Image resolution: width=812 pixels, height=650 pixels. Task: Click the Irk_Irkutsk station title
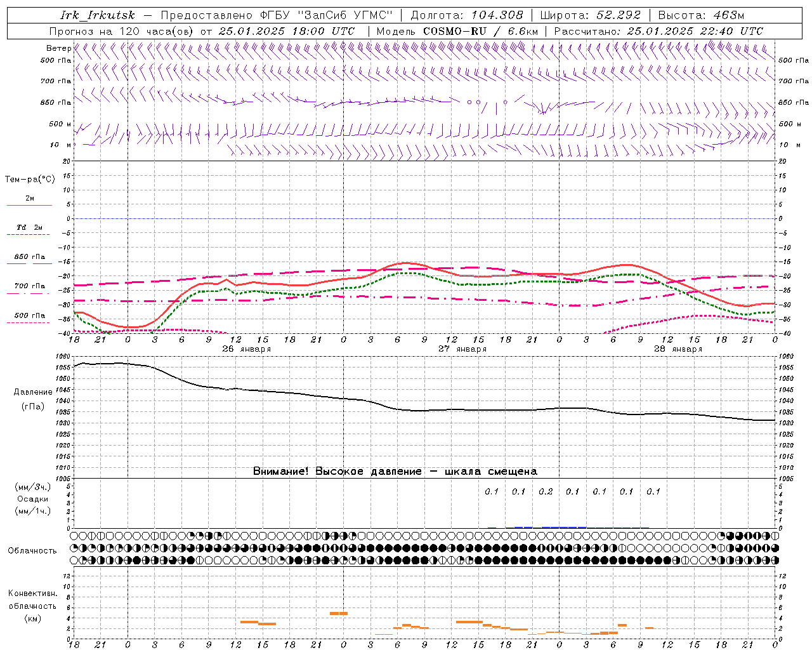point(97,15)
